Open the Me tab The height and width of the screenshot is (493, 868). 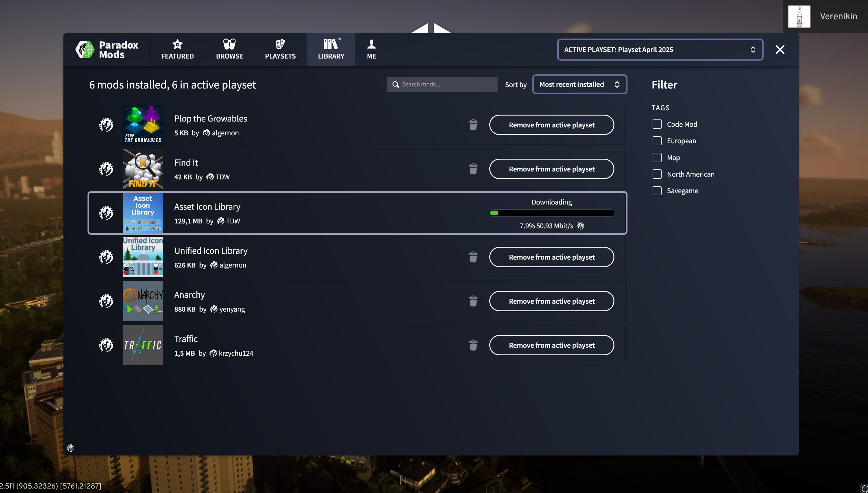(x=371, y=50)
